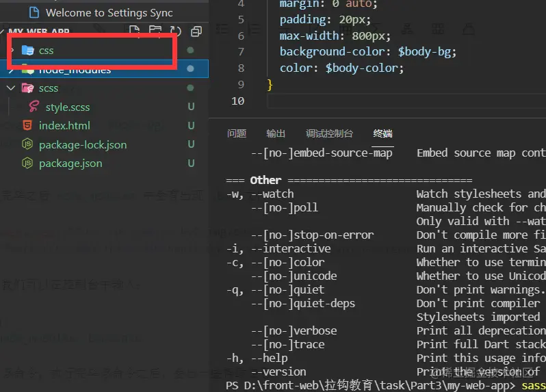Click the --[no-]stop-on-error terminal line
The width and height of the screenshot is (546, 392).
point(313,235)
